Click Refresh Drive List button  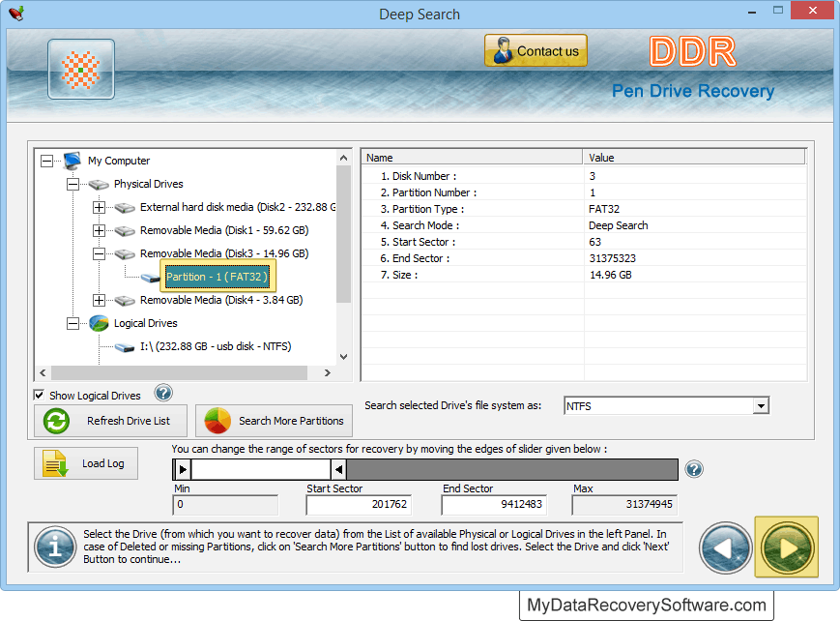point(110,421)
